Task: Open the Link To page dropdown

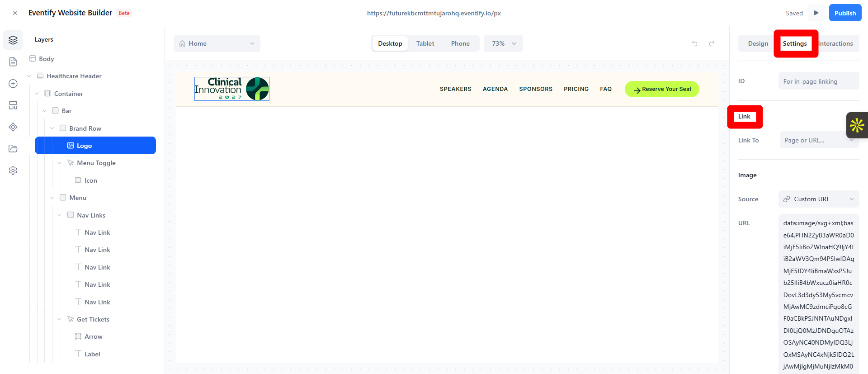Action: (x=819, y=140)
